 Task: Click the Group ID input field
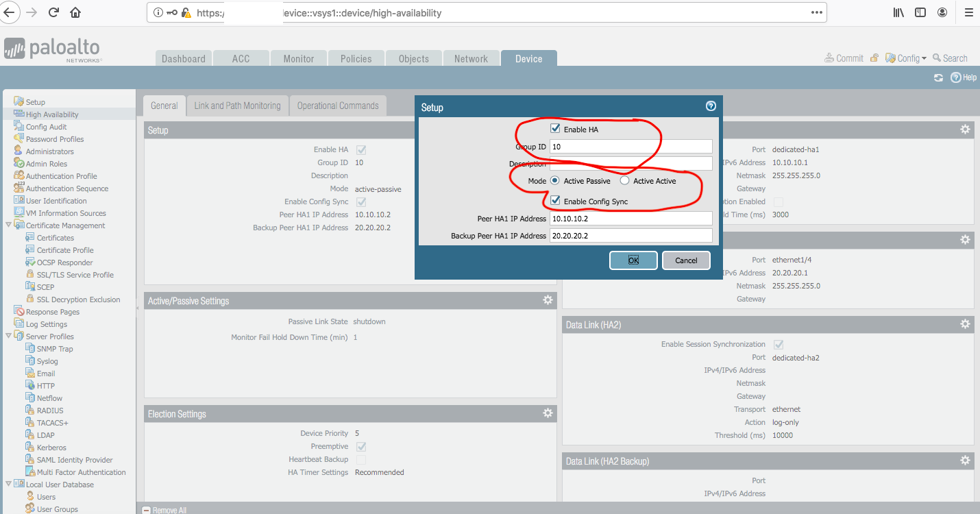coord(630,147)
